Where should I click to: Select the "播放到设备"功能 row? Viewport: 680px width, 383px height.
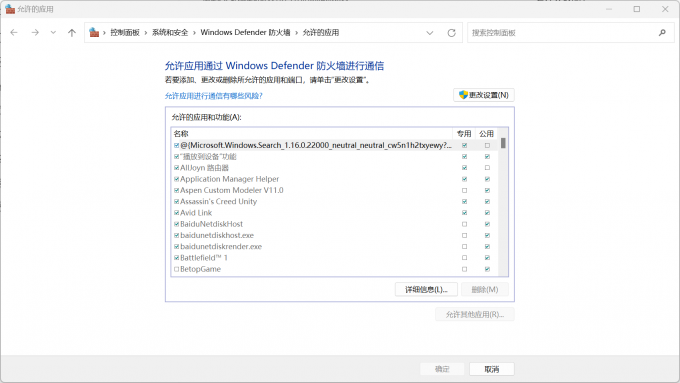pos(335,157)
